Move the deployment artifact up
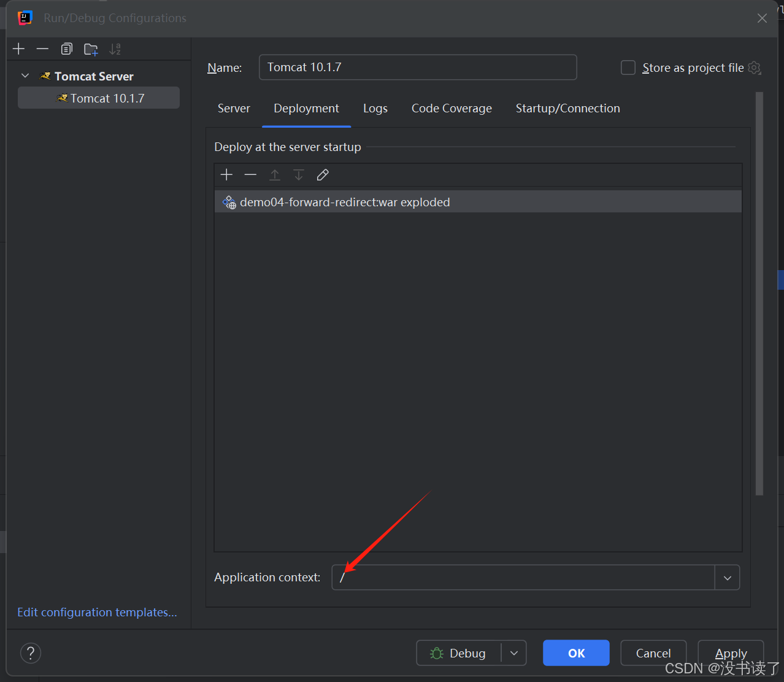This screenshot has height=682, width=784. (275, 175)
